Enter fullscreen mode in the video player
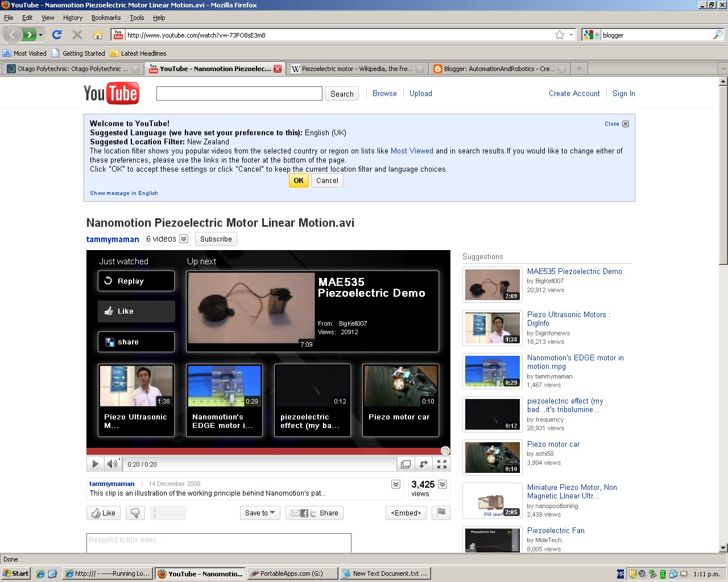Screen dimensions: 728x582 pos(441,464)
